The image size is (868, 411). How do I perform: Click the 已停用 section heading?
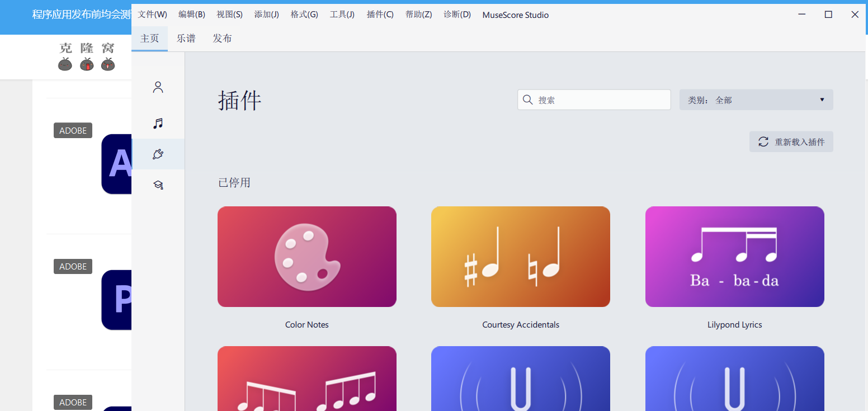pos(234,183)
